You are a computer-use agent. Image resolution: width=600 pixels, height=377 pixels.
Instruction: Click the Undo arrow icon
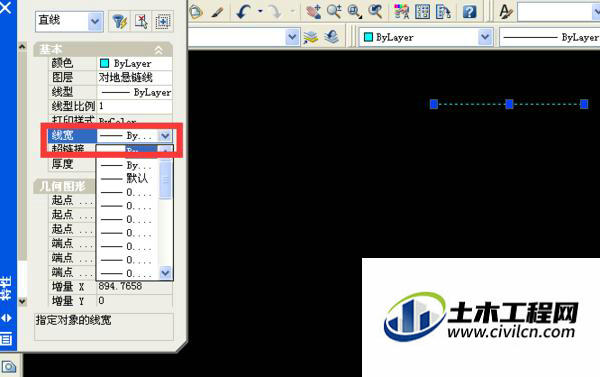[243, 12]
